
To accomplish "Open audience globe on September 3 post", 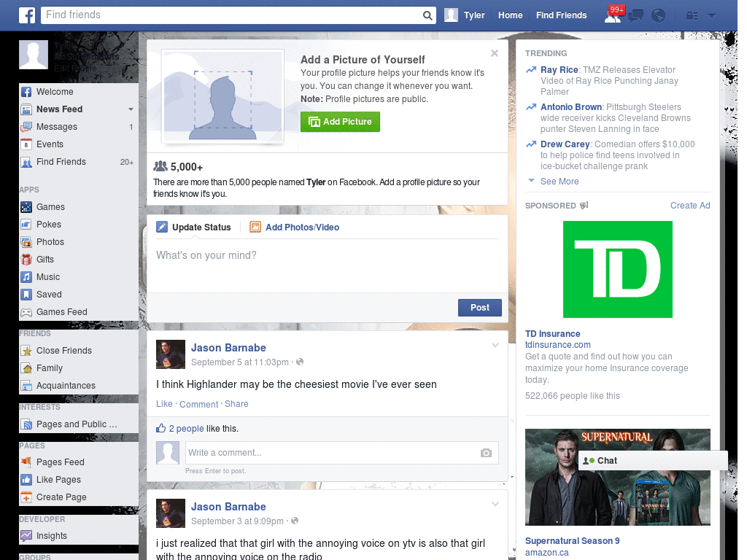I will pos(295,521).
